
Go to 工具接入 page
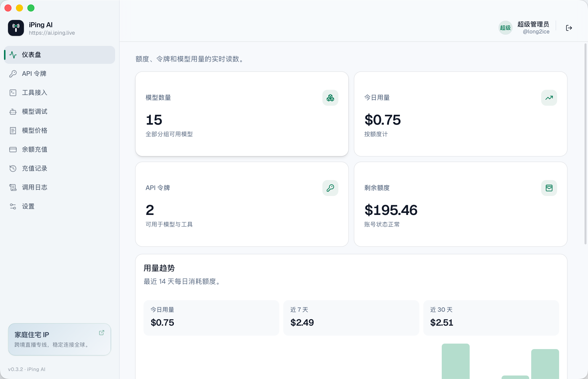[x=60, y=93]
